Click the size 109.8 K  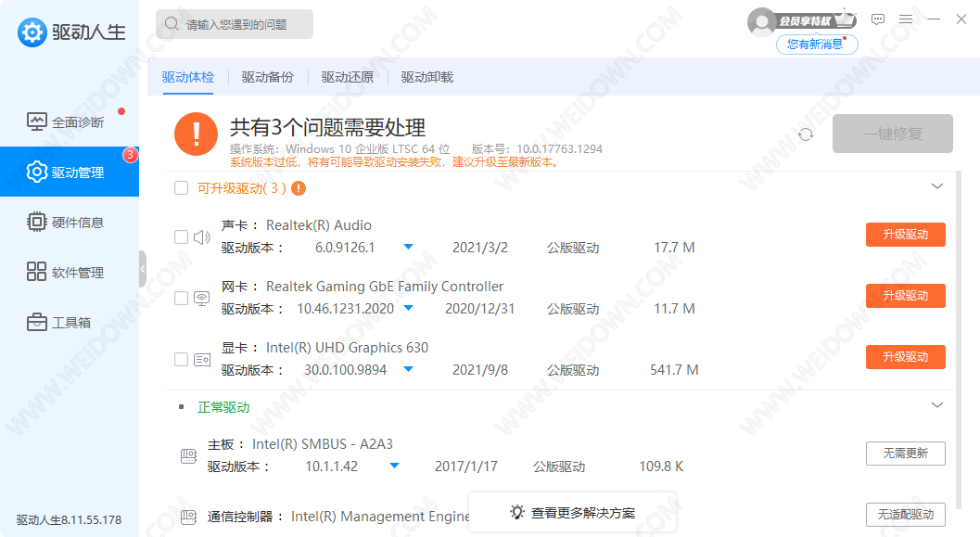click(661, 467)
